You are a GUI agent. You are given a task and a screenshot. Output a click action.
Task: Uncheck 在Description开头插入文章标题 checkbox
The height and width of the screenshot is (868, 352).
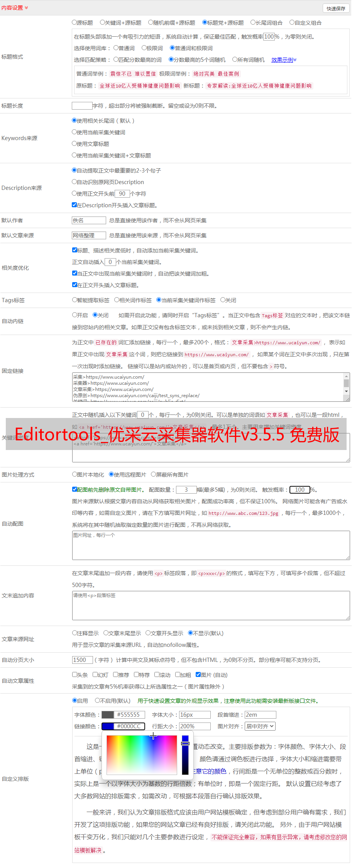click(x=74, y=205)
